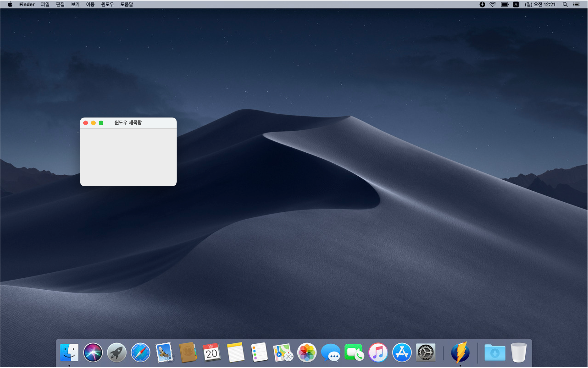588x368 pixels.
Task: Open Notification Center list icon
Action: coord(576,4)
